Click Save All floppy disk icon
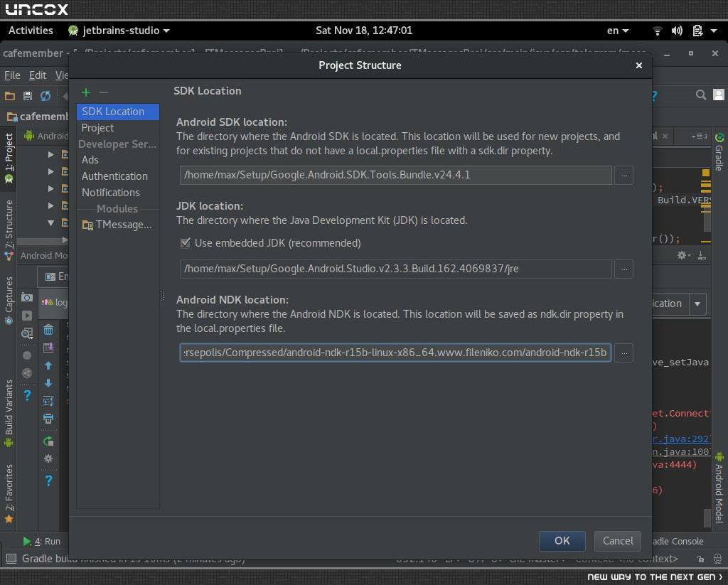Image resolution: width=728 pixels, height=585 pixels. [x=28, y=96]
